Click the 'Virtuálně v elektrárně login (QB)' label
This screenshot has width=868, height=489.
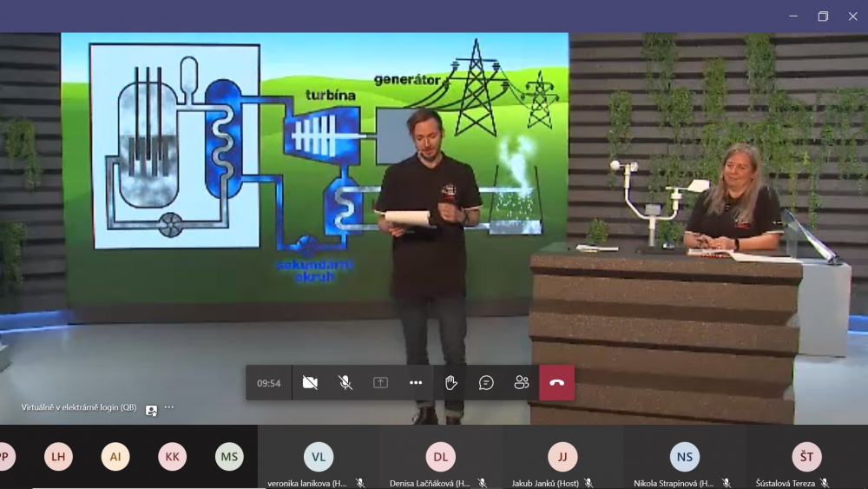[x=79, y=407]
